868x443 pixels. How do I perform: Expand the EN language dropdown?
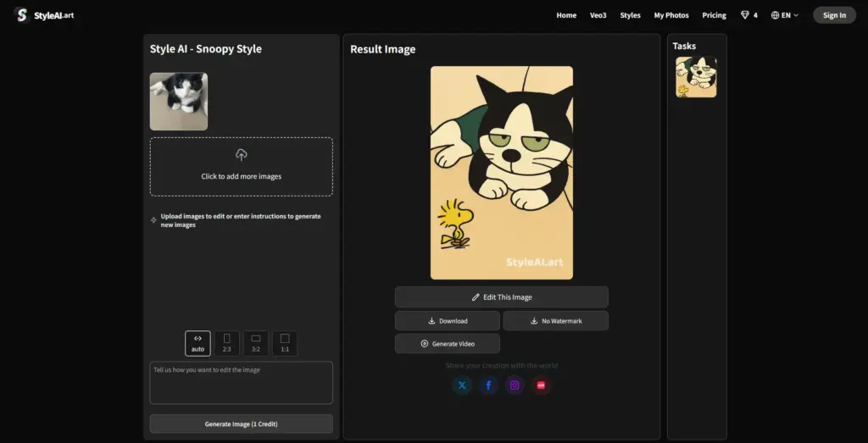[x=785, y=15]
